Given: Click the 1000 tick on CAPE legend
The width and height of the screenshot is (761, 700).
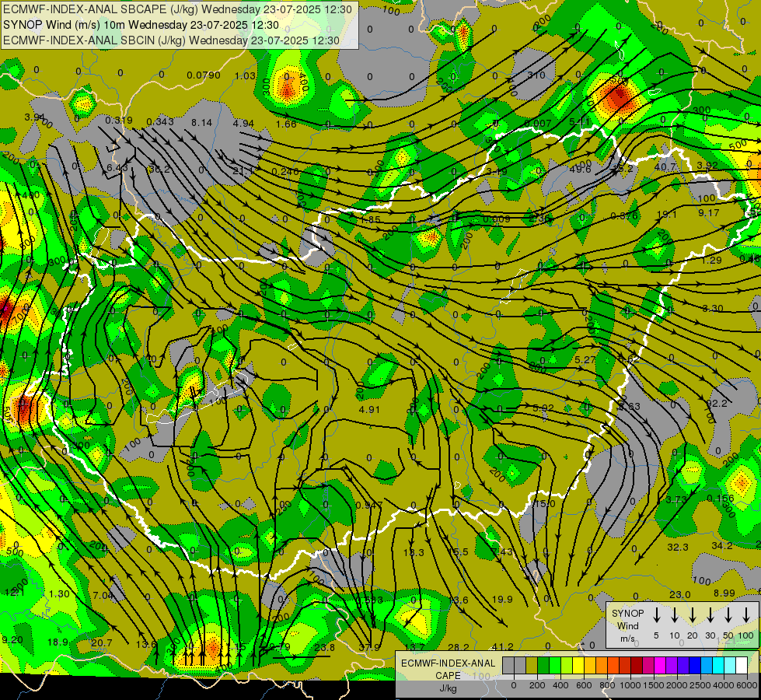Looking at the screenshot, I should click(x=630, y=685).
